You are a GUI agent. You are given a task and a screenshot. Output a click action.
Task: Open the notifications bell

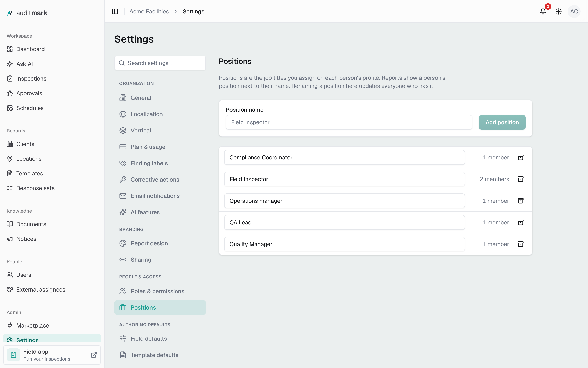(x=543, y=11)
